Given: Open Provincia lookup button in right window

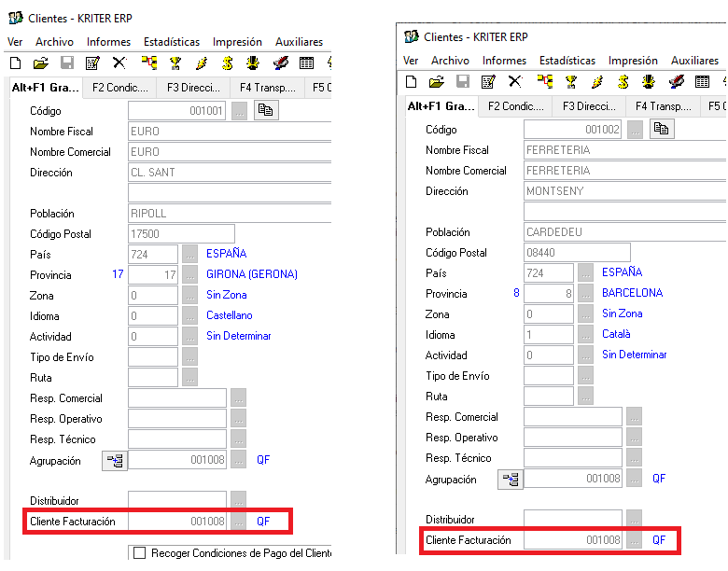Looking at the screenshot, I should tap(586, 293).
